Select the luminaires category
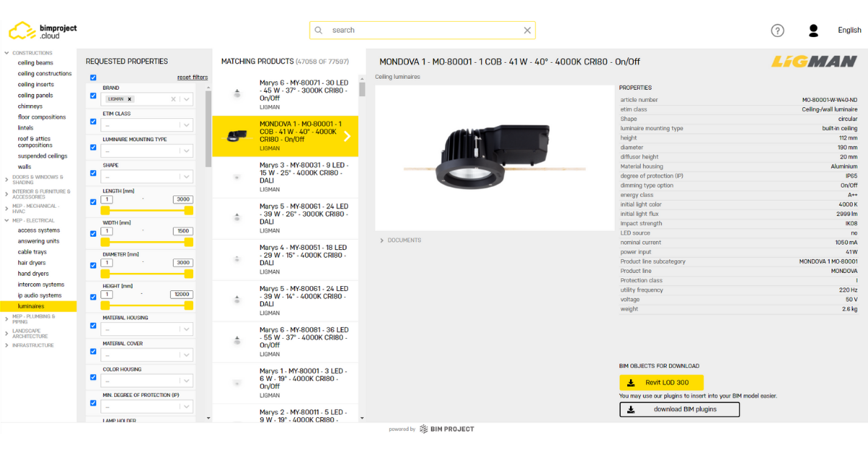Screen dimensions: 868x454 pyautogui.click(x=38, y=306)
